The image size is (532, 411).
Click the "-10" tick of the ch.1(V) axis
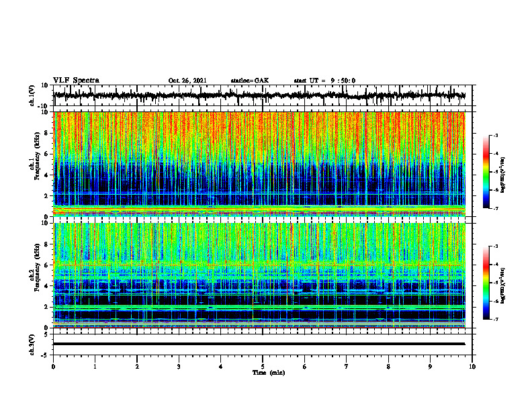click(x=44, y=106)
